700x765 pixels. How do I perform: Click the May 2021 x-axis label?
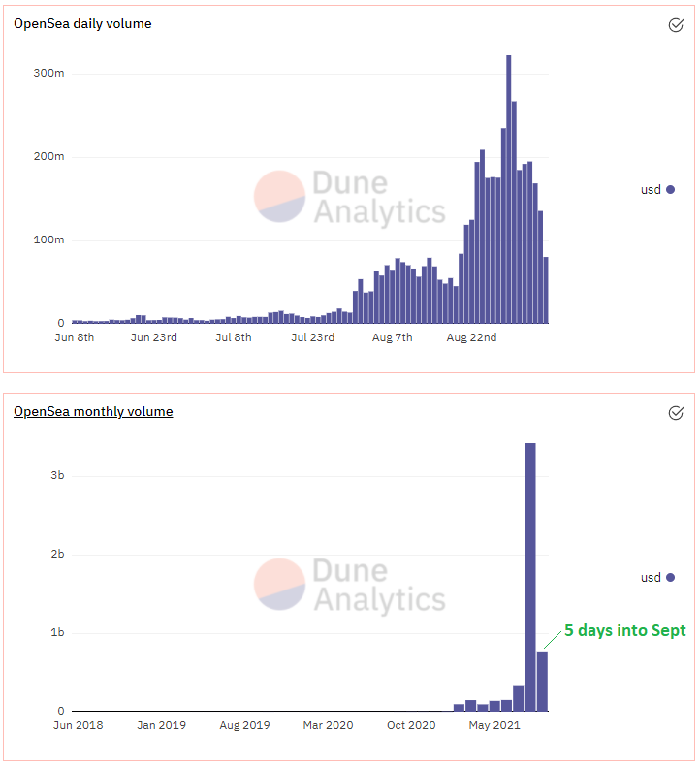coord(494,725)
